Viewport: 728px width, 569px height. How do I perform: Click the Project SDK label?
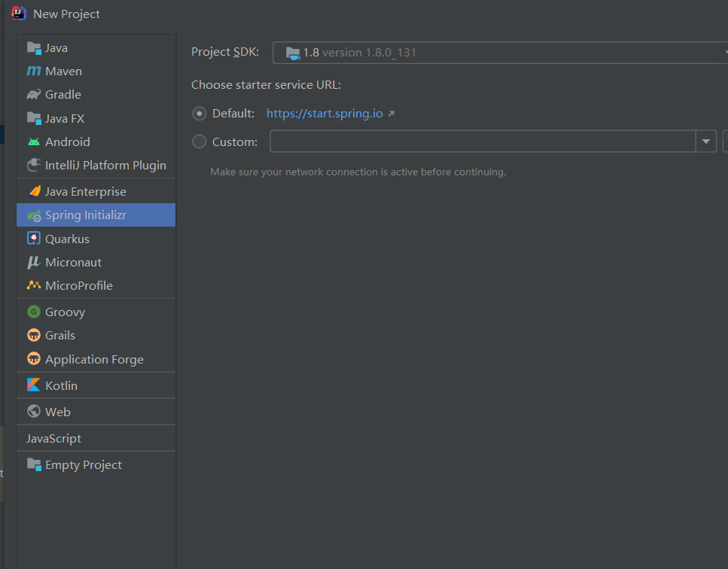224,51
